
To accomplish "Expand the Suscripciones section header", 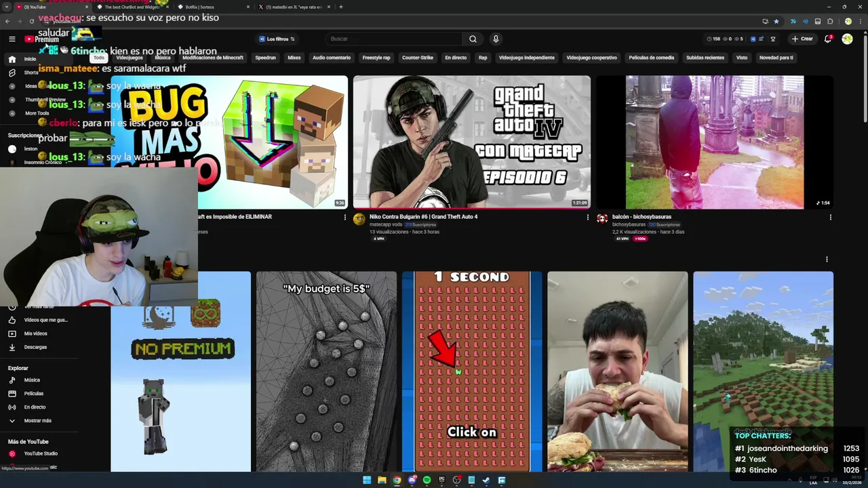I will coord(27,136).
